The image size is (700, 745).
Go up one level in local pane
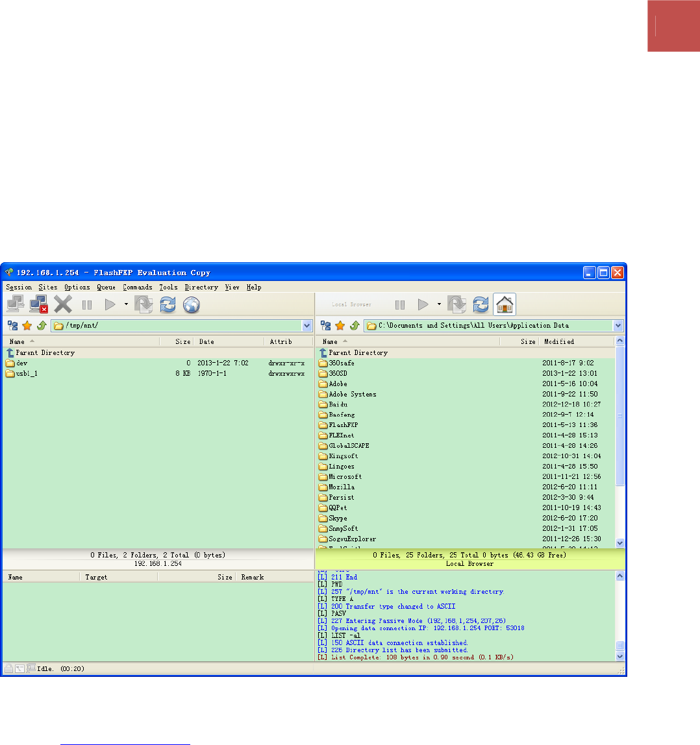[x=355, y=326]
